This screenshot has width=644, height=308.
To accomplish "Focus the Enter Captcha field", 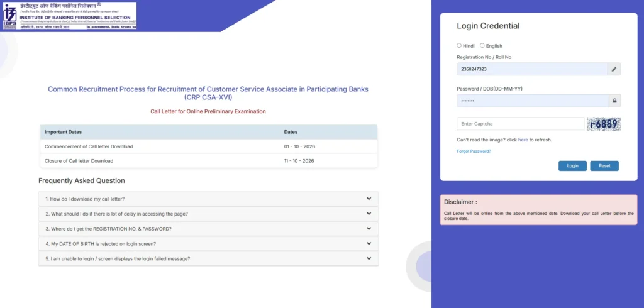I will [520, 124].
